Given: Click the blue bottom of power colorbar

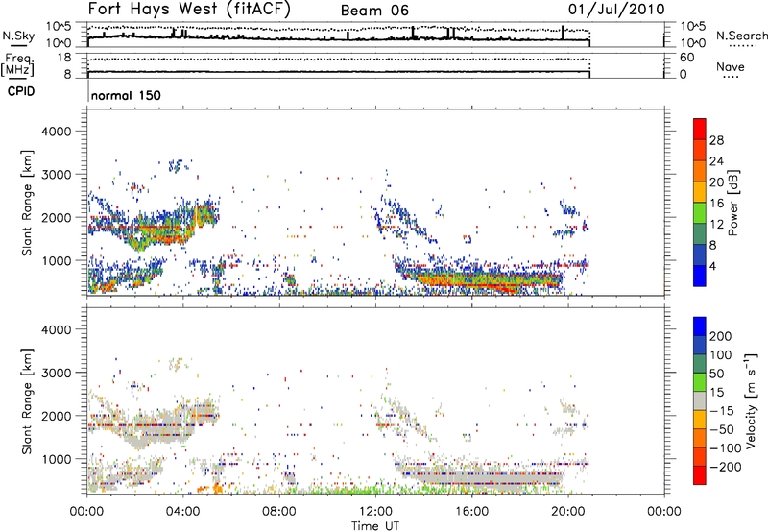Looking at the screenshot, I should point(700,276).
